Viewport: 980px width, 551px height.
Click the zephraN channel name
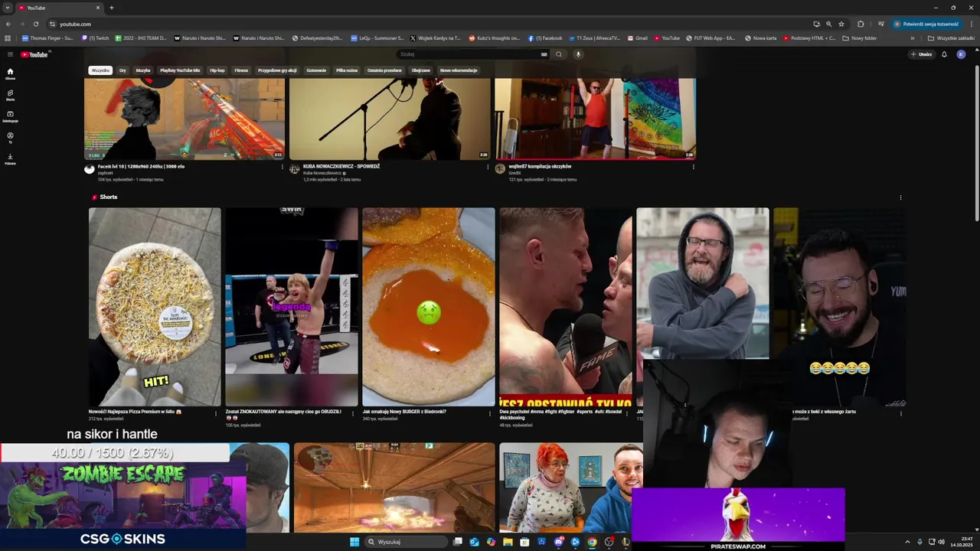(105, 173)
